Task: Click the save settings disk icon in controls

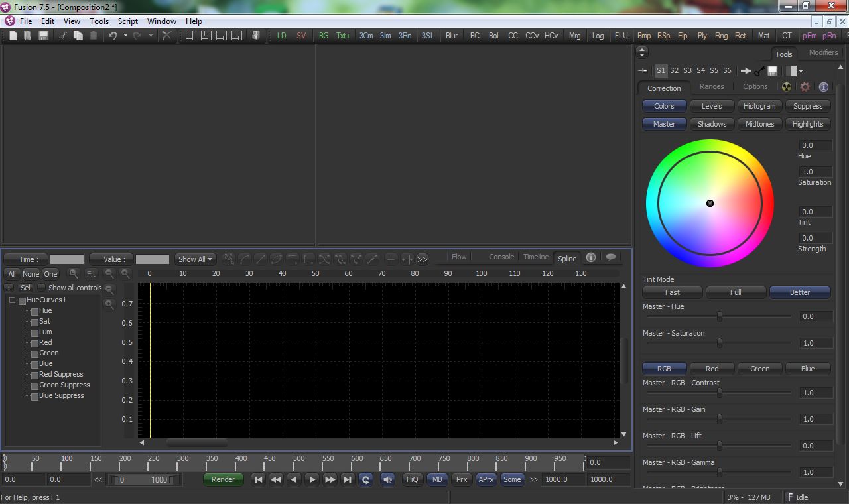Action: pyautogui.click(x=773, y=70)
